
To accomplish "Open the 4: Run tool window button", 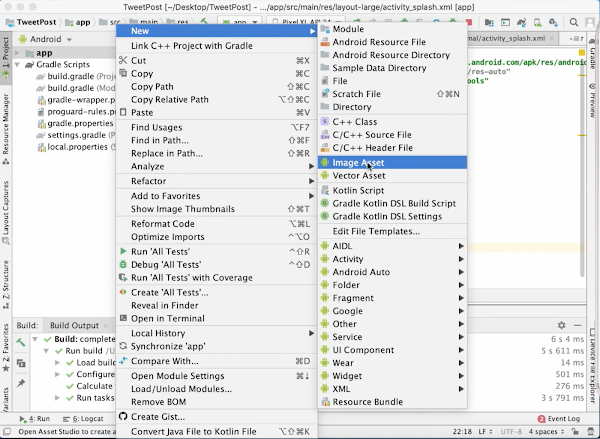I will tap(35, 419).
